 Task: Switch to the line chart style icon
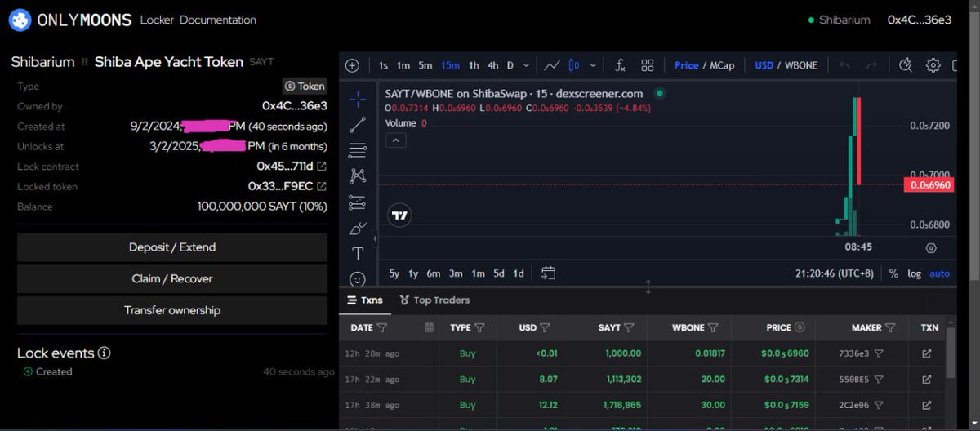point(552,65)
